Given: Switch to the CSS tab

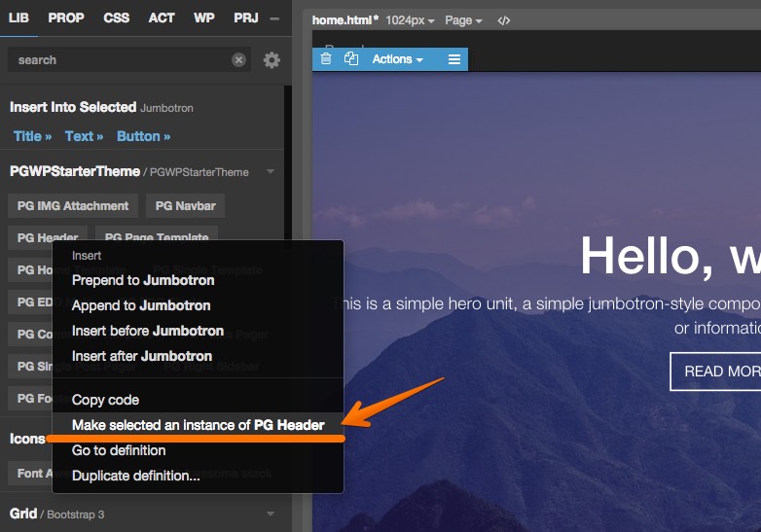Looking at the screenshot, I should click(117, 18).
